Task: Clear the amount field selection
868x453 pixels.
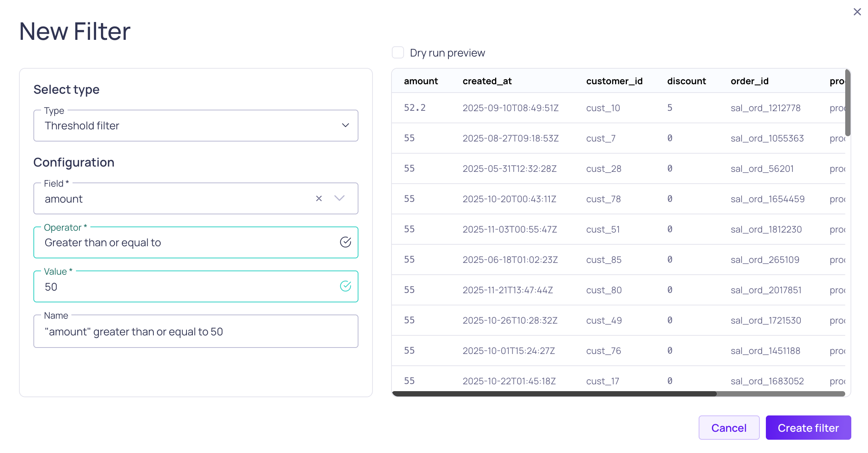Action: 319,198
